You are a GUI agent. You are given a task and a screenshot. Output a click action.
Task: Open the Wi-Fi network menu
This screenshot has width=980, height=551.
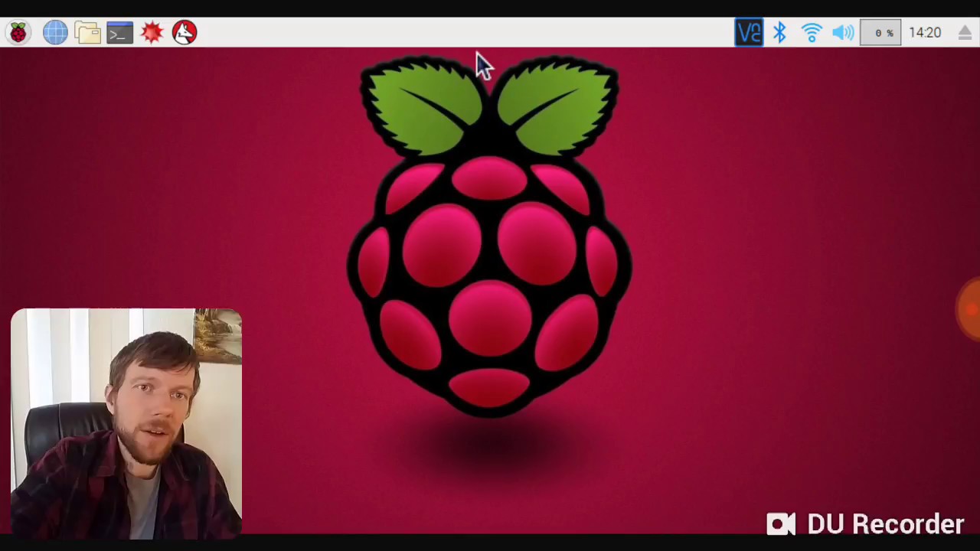[x=812, y=32]
